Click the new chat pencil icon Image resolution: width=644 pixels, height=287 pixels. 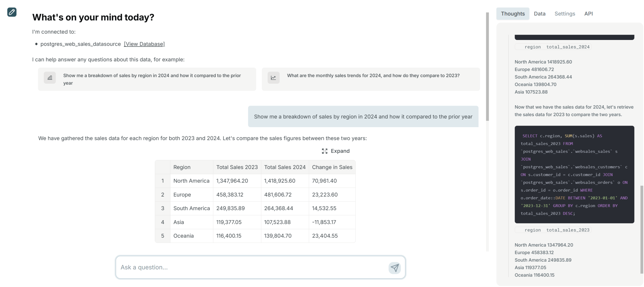pyautogui.click(x=12, y=12)
